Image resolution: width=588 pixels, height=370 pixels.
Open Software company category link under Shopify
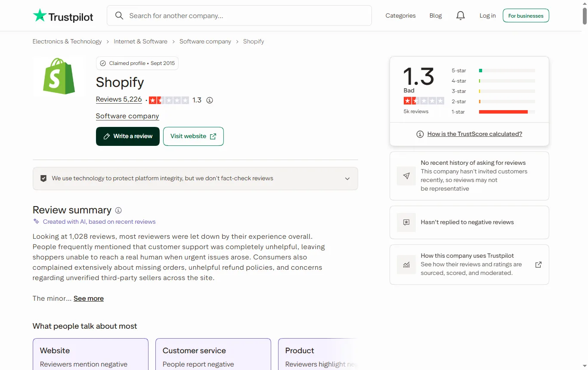click(127, 116)
